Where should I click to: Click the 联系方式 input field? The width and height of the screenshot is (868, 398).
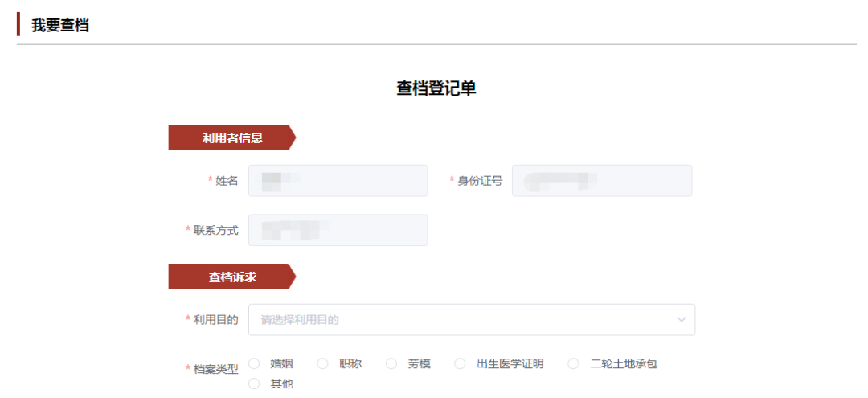coord(338,230)
